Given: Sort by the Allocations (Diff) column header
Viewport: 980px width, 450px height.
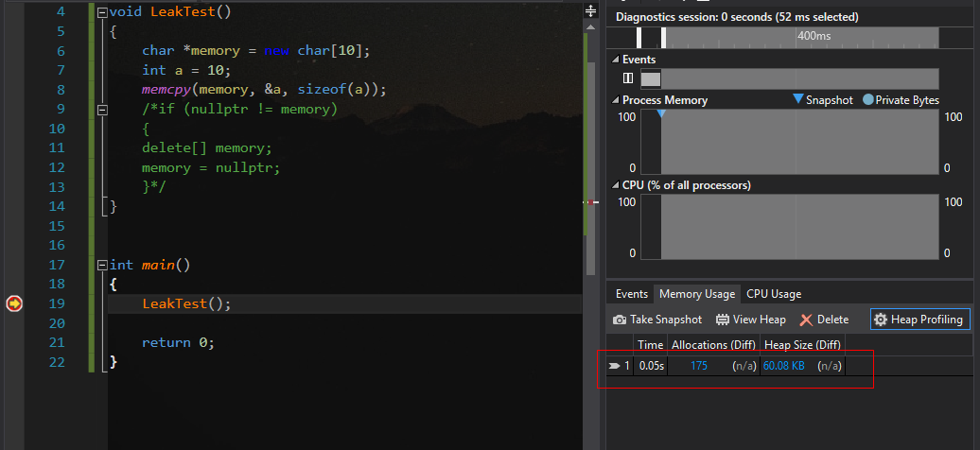Looking at the screenshot, I should pyautogui.click(x=713, y=344).
